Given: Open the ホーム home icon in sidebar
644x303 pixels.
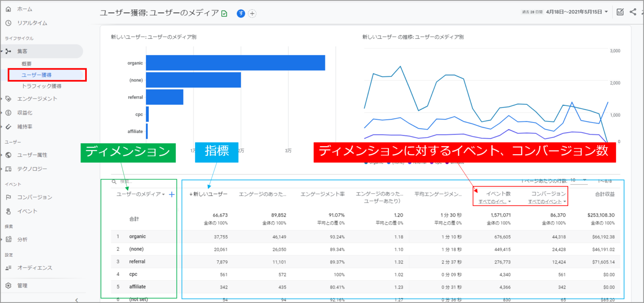Looking at the screenshot, I should coord(8,9).
